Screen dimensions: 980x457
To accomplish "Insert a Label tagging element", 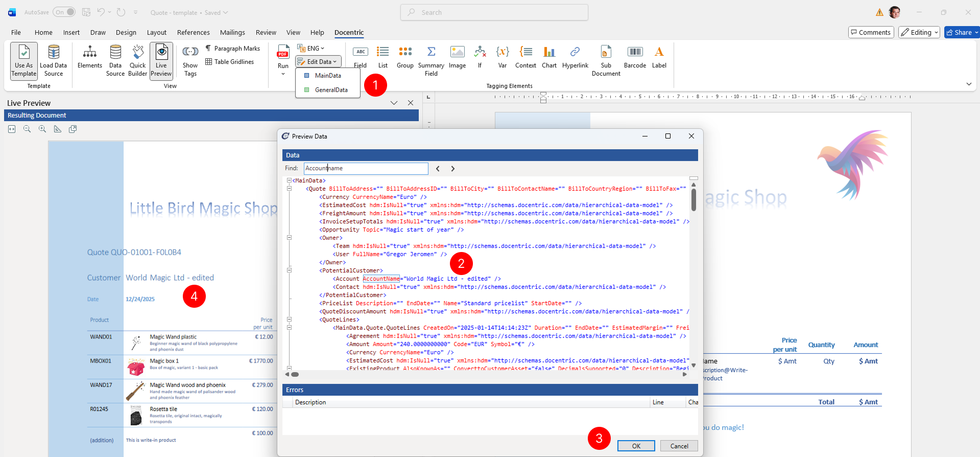I will tap(659, 56).
